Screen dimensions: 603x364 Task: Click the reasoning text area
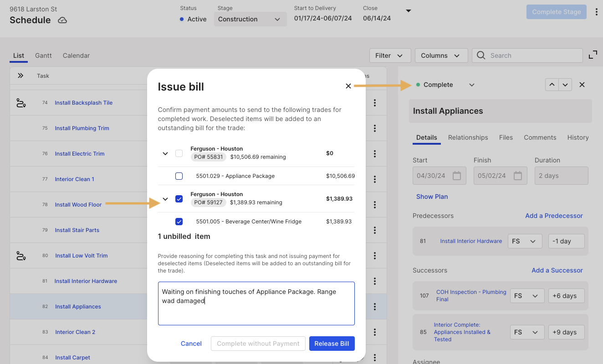click(256, 303)
